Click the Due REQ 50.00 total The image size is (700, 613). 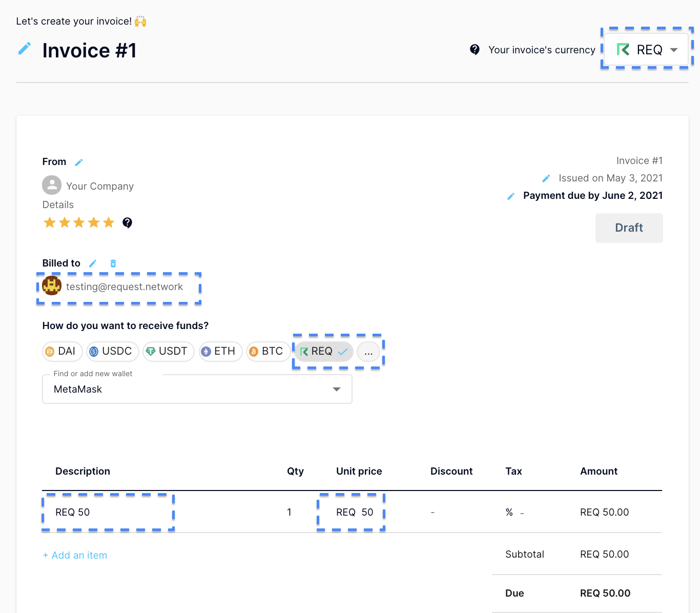[605, 593]
